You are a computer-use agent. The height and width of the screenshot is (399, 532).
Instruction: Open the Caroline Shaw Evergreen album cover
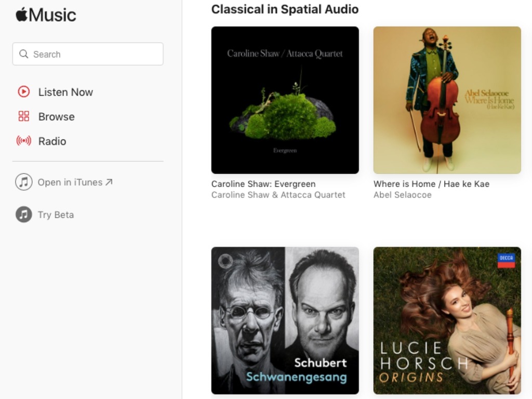coord(285,100)
